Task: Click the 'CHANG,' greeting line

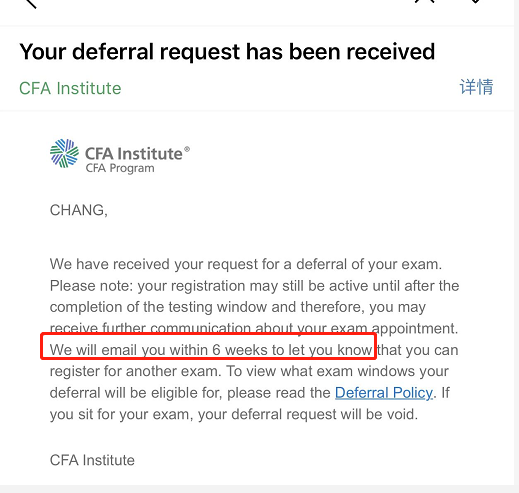Action: coord(79,210)
